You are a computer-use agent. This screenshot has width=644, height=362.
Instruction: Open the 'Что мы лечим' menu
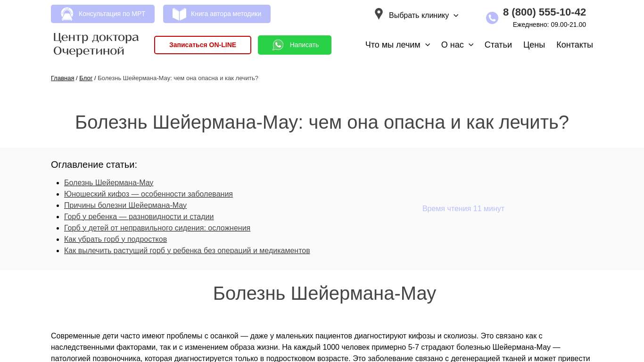pyautogui.click(x=397, y=45)
